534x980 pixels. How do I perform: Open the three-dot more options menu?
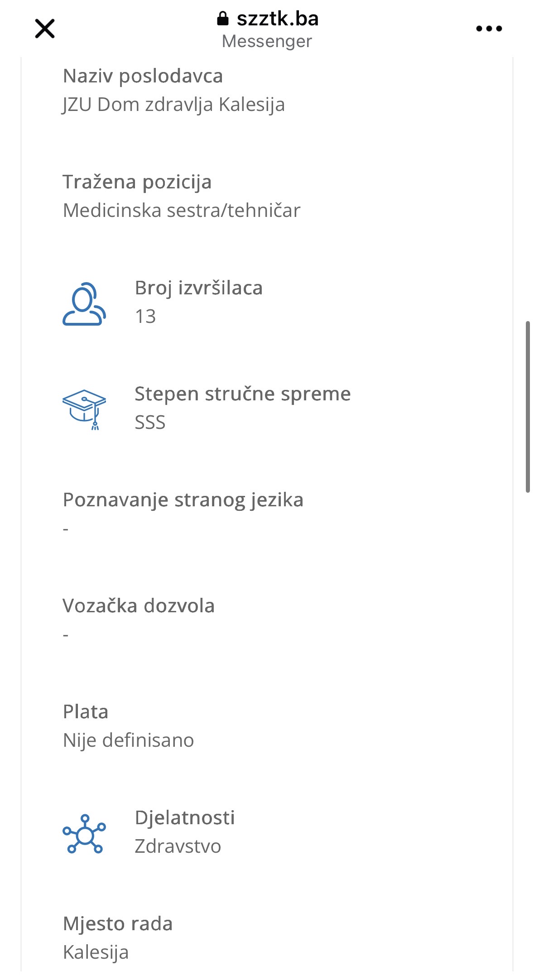coord(489,29)
